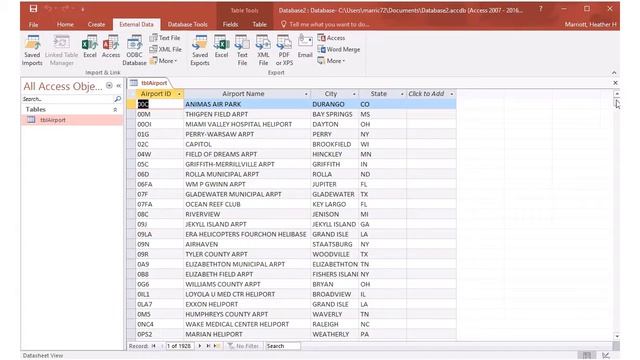Select row selector for THIGPEN FIELD ARPT
Screen dimensions: 640x360
131,114
